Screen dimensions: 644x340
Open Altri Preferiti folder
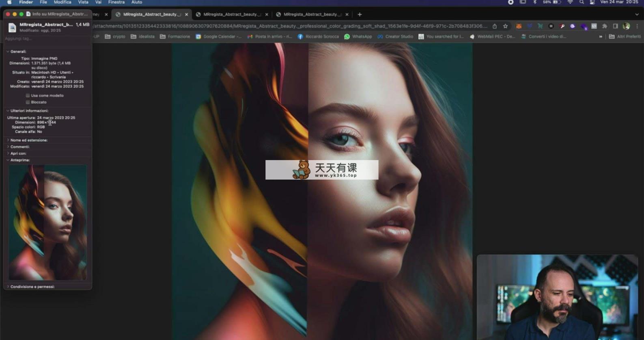tap(625, 37)
